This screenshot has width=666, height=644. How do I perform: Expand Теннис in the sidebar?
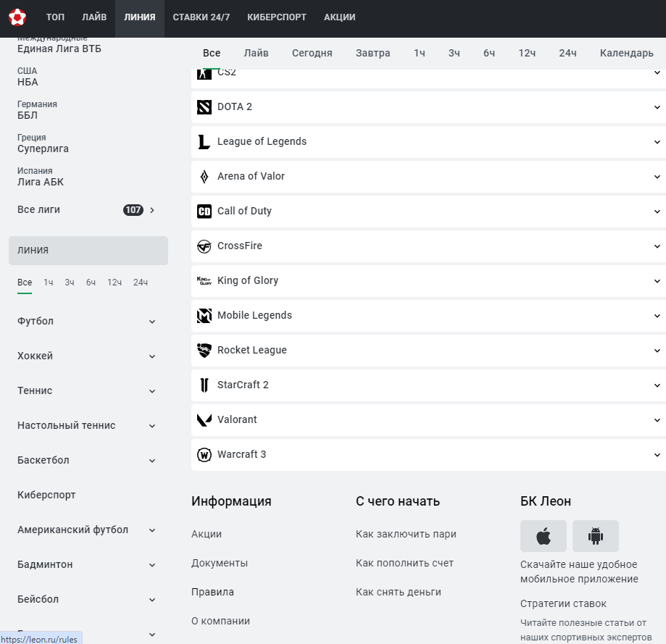point(152,391)
